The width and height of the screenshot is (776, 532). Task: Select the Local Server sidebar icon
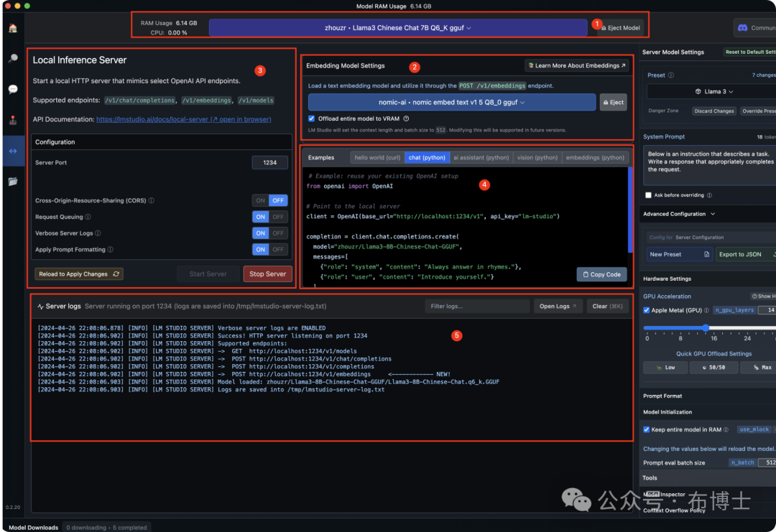point(13,151)
